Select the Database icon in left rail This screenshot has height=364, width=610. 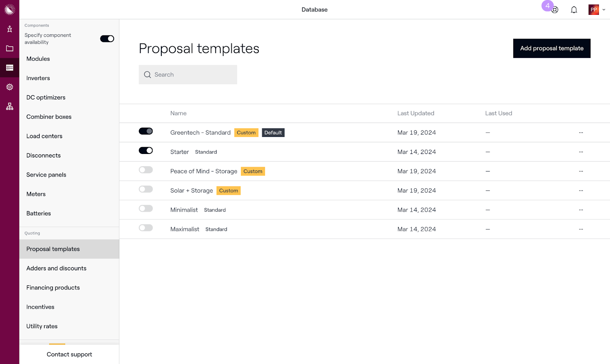pos(10,68)
